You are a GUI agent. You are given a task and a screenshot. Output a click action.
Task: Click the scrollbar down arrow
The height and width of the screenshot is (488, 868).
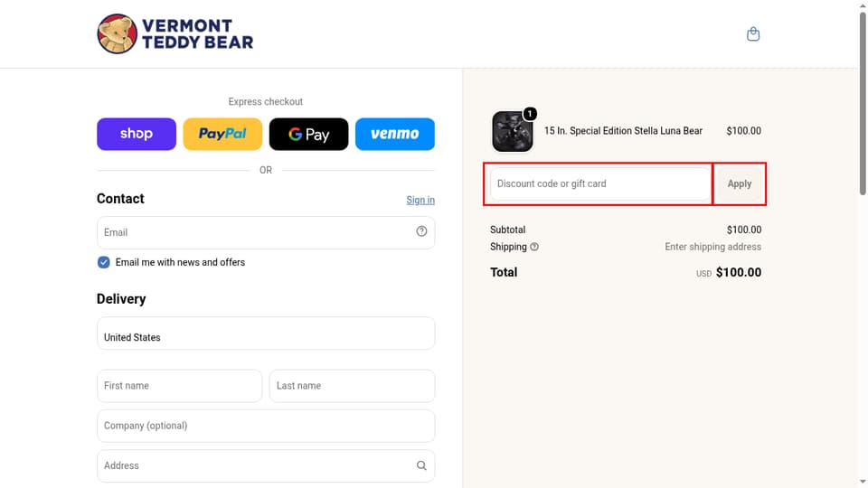tap(863, 483)
